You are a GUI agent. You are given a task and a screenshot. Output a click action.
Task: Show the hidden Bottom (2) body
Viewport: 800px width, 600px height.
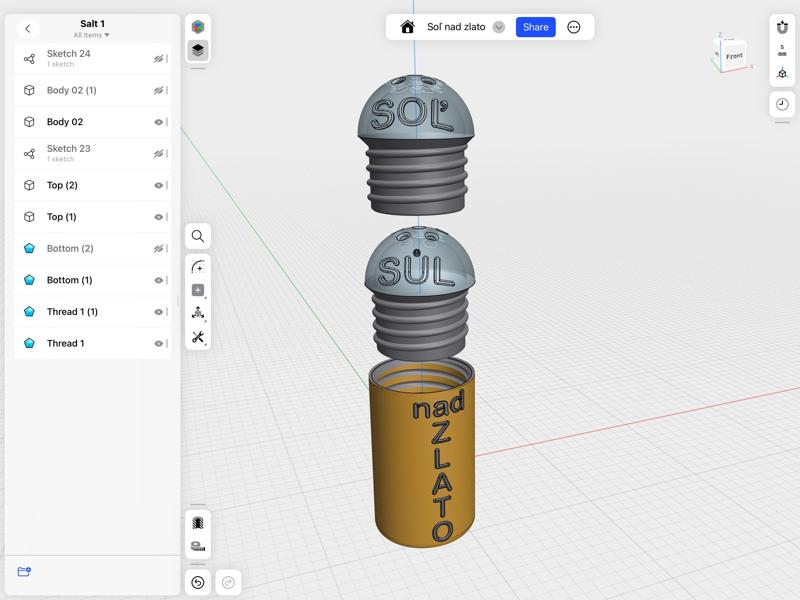tap(158, 249)
